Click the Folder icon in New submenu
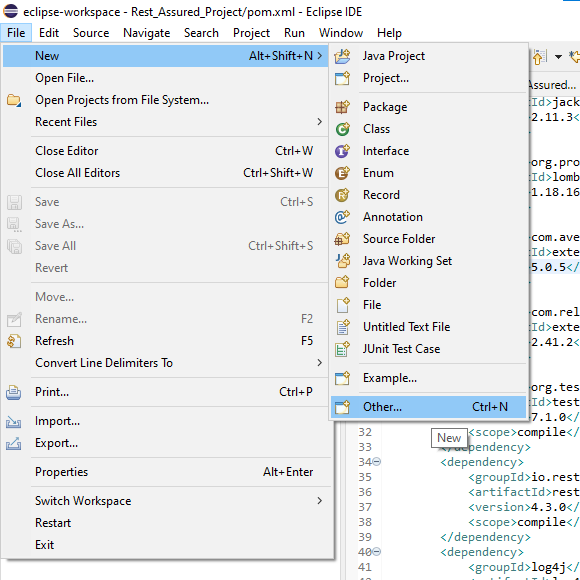The height and width of the screenshot is (580, 580). pyautogui.click(x=342, y=283)
